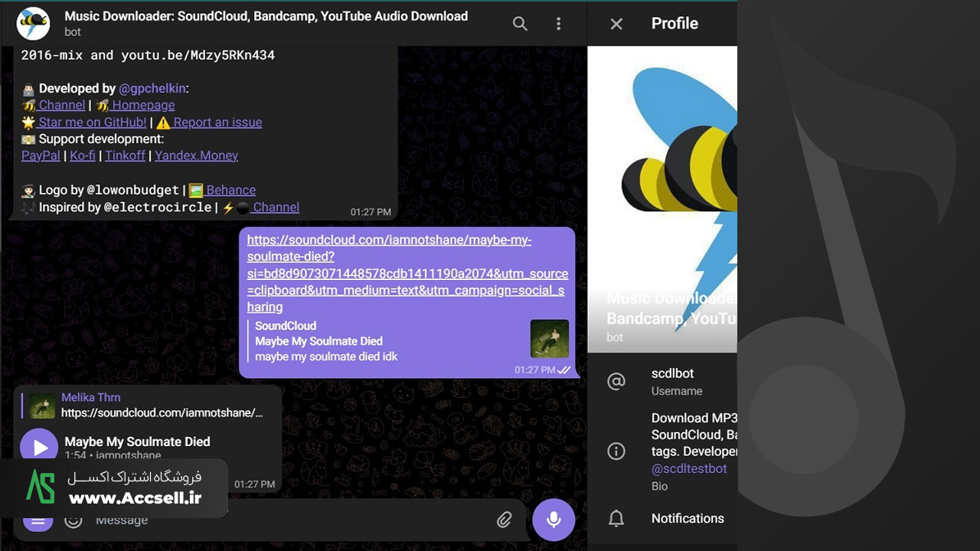Open the Channel link after @electrocircle
The image size is (980, 551).
pyautogui.click(x=276, y=207)
